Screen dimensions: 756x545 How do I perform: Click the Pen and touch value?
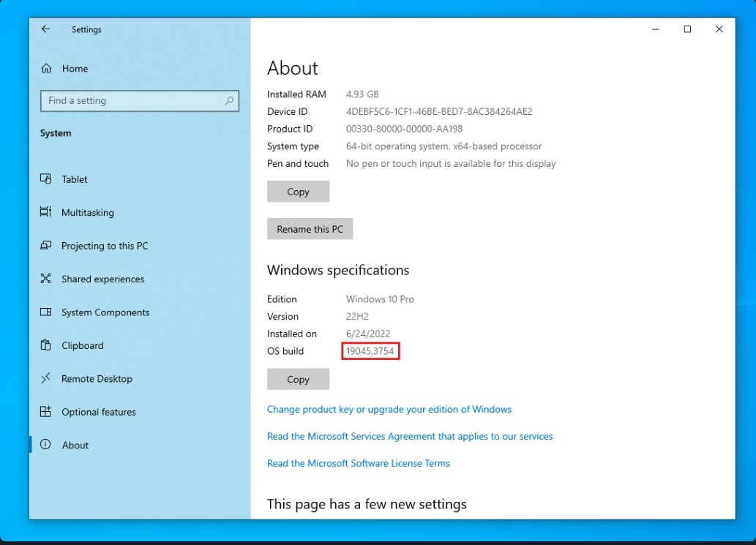point(451,163)
